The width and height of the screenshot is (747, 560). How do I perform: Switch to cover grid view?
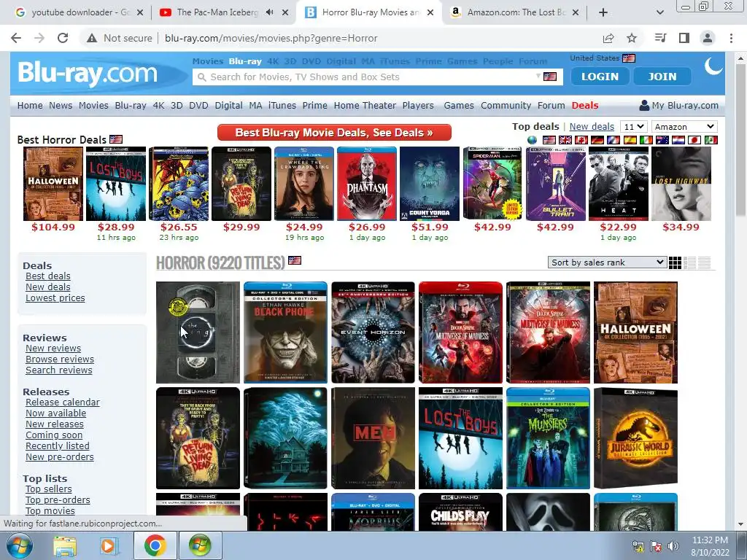(675, 262)
